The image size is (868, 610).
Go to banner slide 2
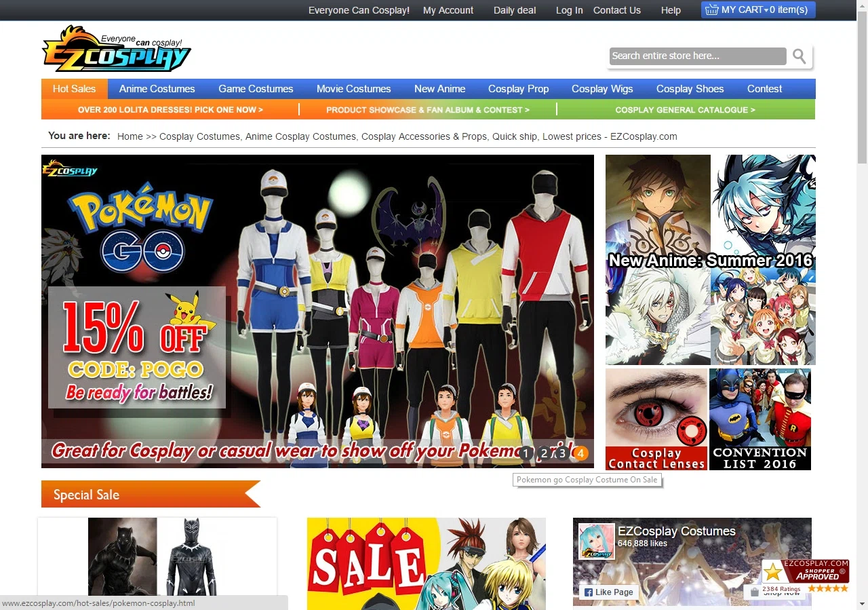point(544,453)
